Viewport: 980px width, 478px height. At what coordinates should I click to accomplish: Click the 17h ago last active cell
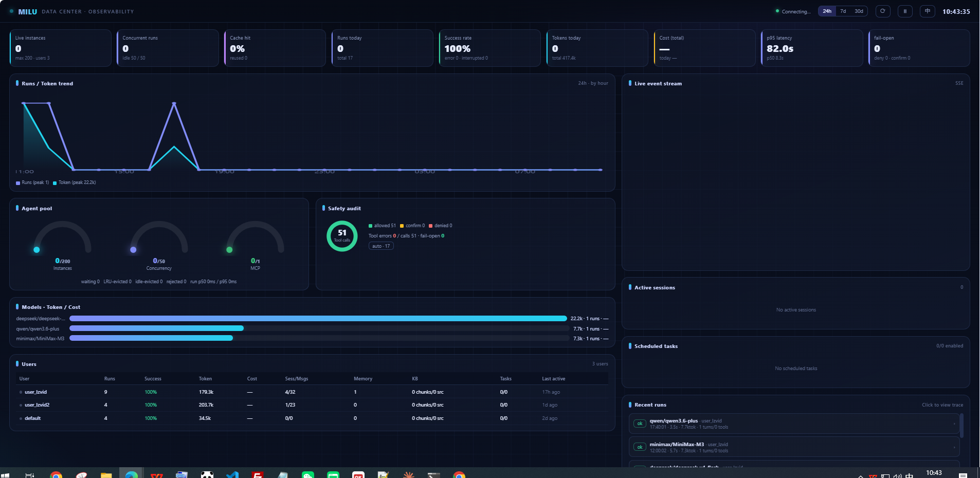coord(551,392)
